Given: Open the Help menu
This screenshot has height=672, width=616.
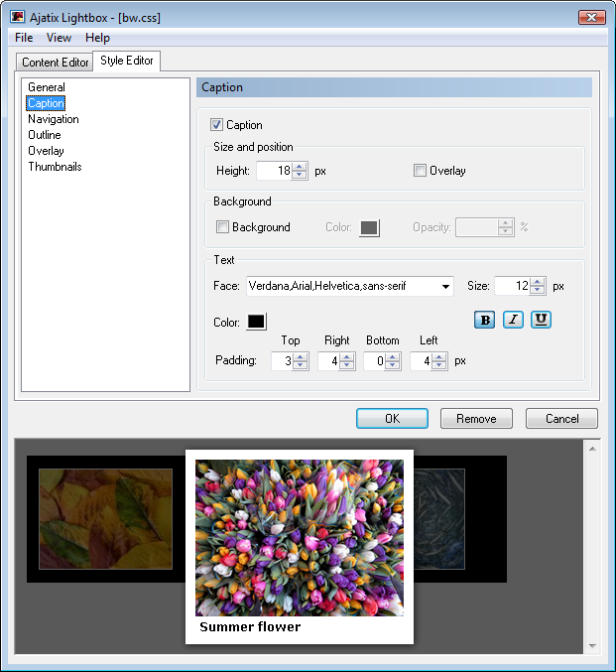Looking at the screenshot, I should [x=97, y=38].
